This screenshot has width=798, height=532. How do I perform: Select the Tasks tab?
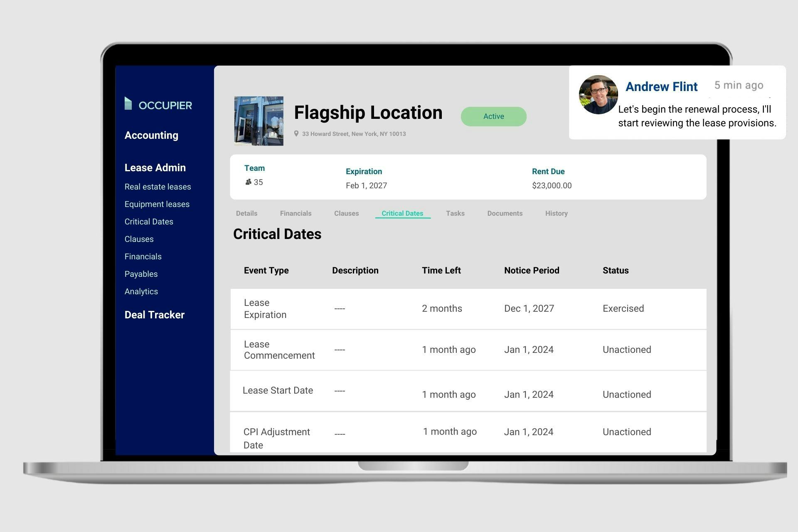[454, 212]
